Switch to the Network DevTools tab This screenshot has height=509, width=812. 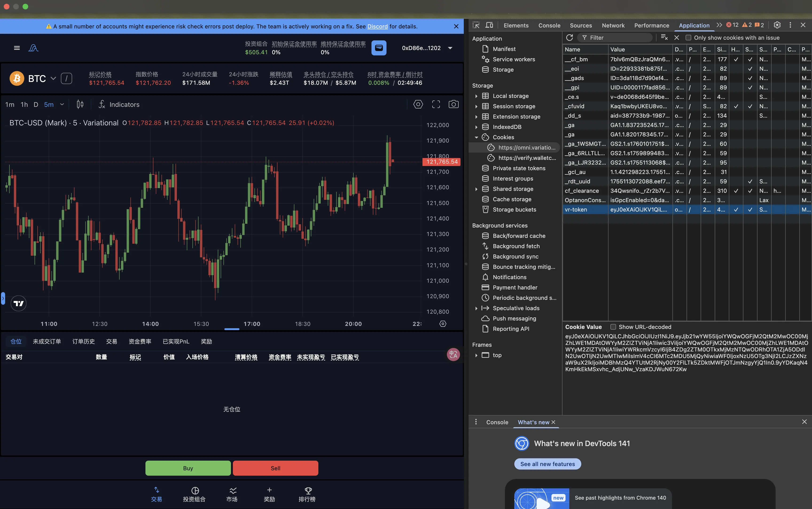click(x=613, y=26)
